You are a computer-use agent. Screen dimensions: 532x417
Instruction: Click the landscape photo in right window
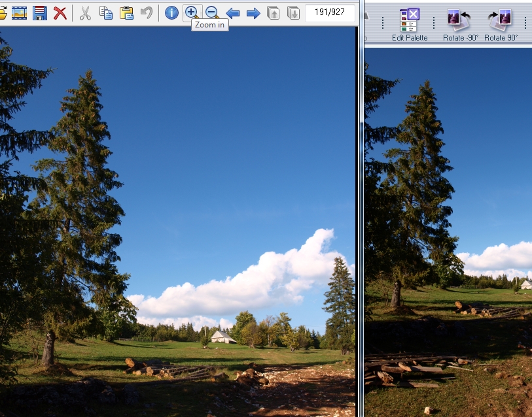(448, 232)
